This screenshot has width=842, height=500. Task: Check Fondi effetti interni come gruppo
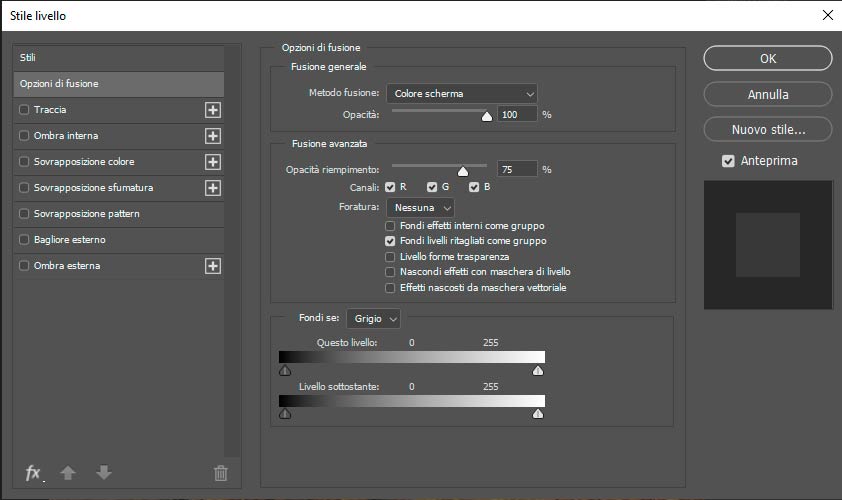[390, 226]
